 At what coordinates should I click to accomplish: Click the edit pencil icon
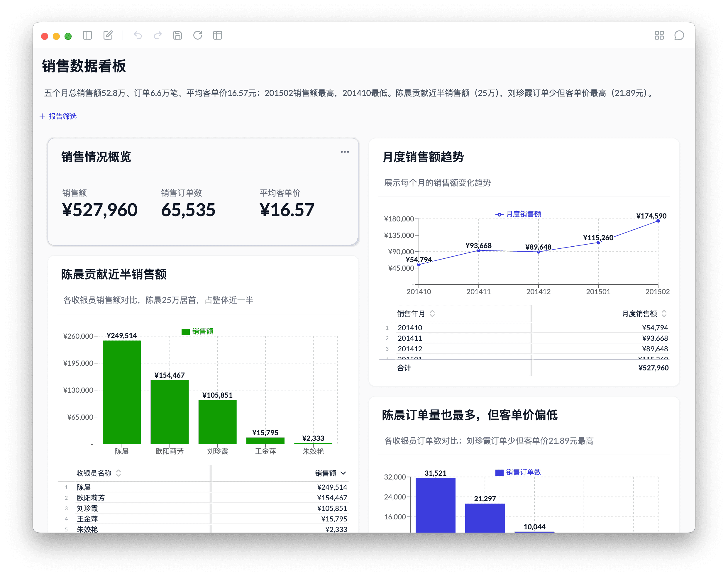click(108, 35)
